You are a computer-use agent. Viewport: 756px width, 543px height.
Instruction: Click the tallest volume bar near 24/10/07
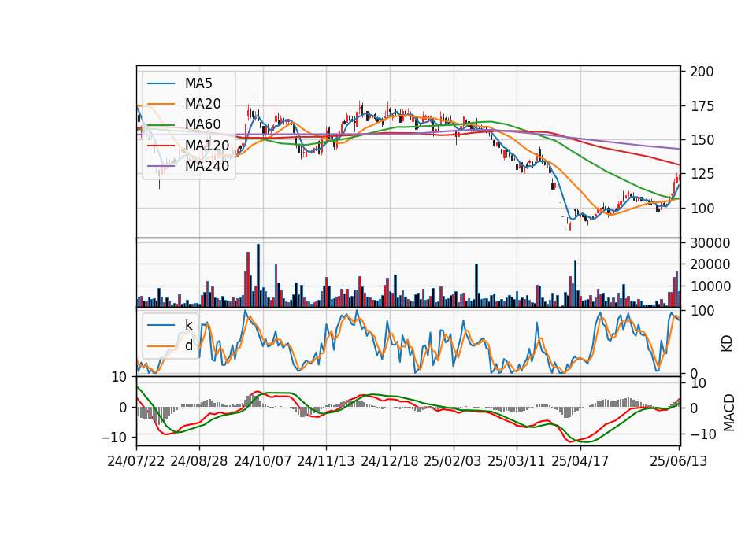pos(258,275)
